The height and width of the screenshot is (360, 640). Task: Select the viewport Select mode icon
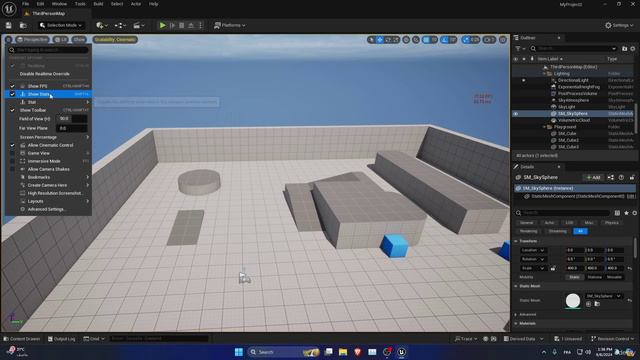tap(371, 40)
